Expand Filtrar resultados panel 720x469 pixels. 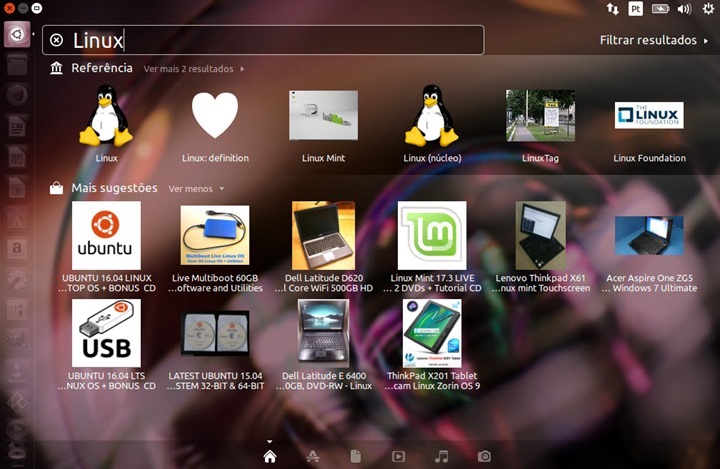coord(654,40)
